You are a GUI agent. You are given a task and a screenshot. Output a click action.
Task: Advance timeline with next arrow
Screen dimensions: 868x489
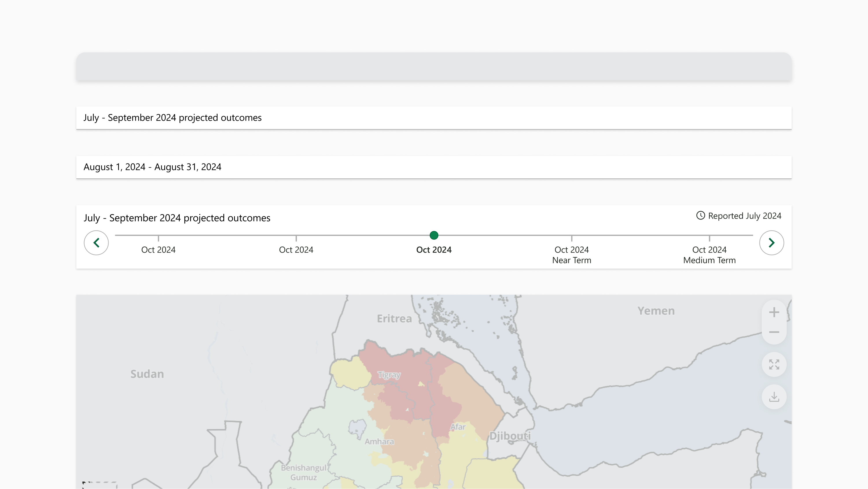[771, 243]
